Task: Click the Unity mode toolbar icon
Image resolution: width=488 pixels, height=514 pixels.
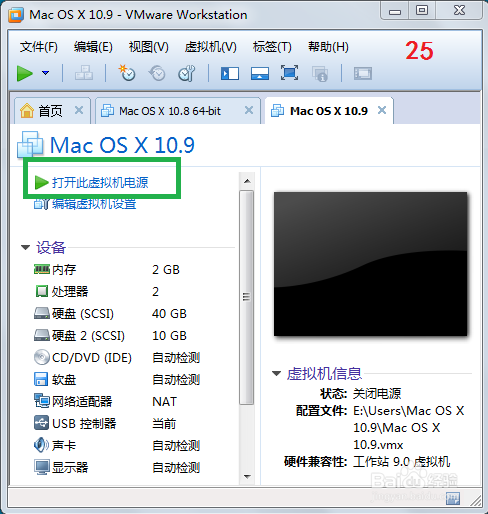Action: (x=320, y=74)
